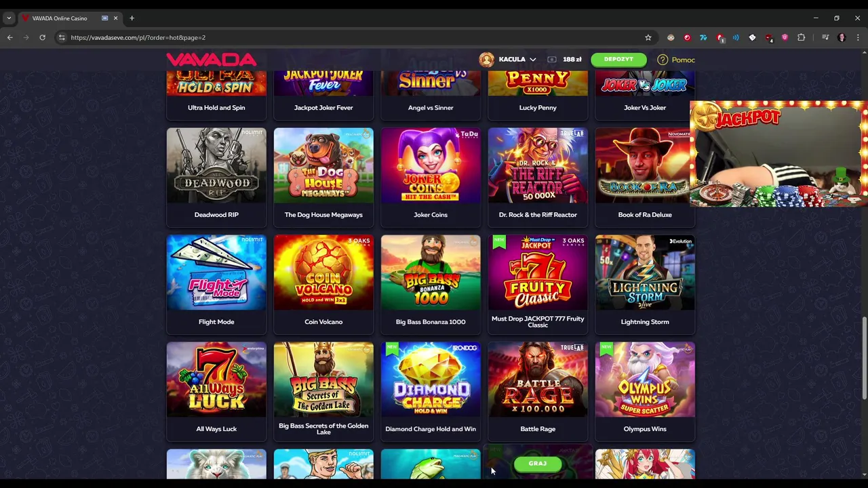This screenshot has width=868, height=488.
Task: Reload the page with refresh icon
Action: pyautogui.click(x=42, y=37)
